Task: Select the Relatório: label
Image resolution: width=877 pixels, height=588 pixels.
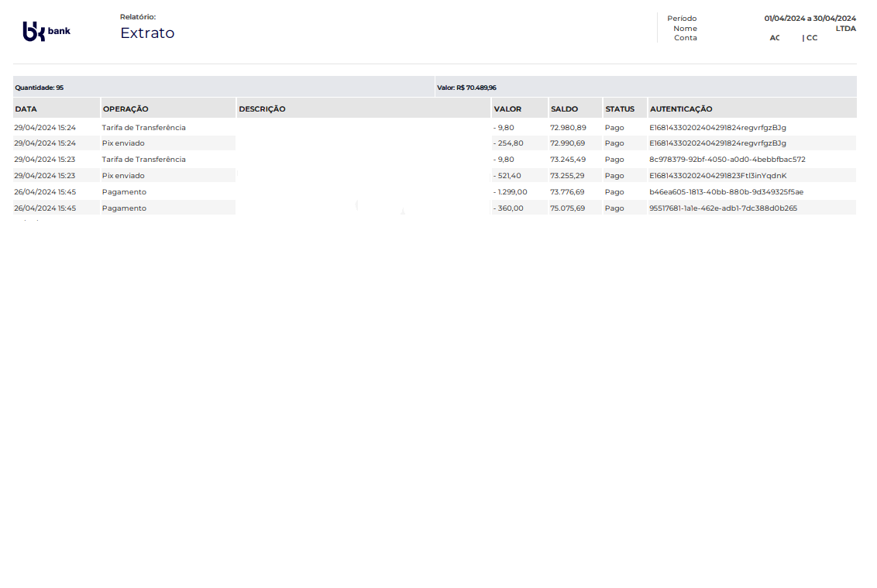Action: pos(138,17)
